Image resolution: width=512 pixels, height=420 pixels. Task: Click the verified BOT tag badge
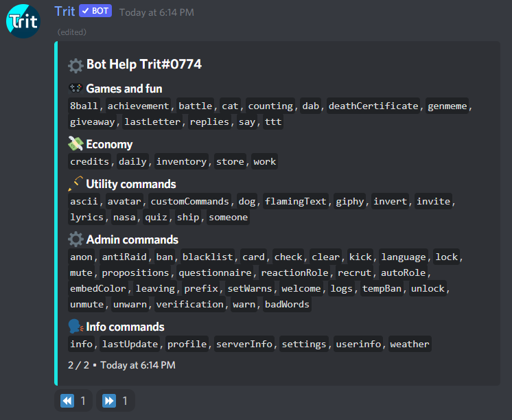(95, 12)
